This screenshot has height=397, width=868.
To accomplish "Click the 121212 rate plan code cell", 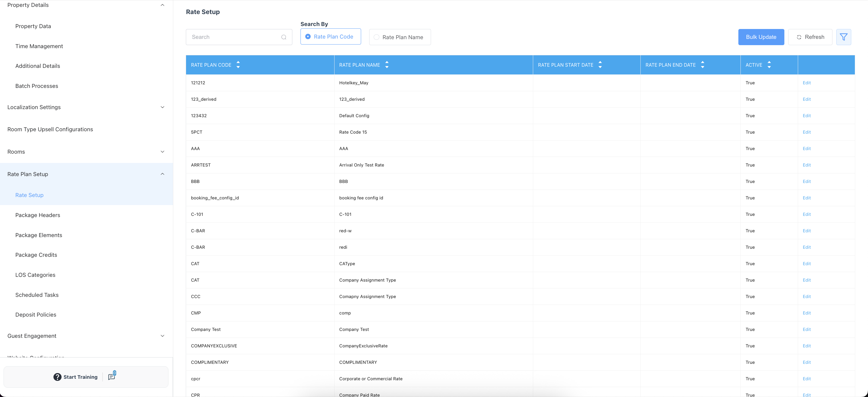I will (260, 83).
